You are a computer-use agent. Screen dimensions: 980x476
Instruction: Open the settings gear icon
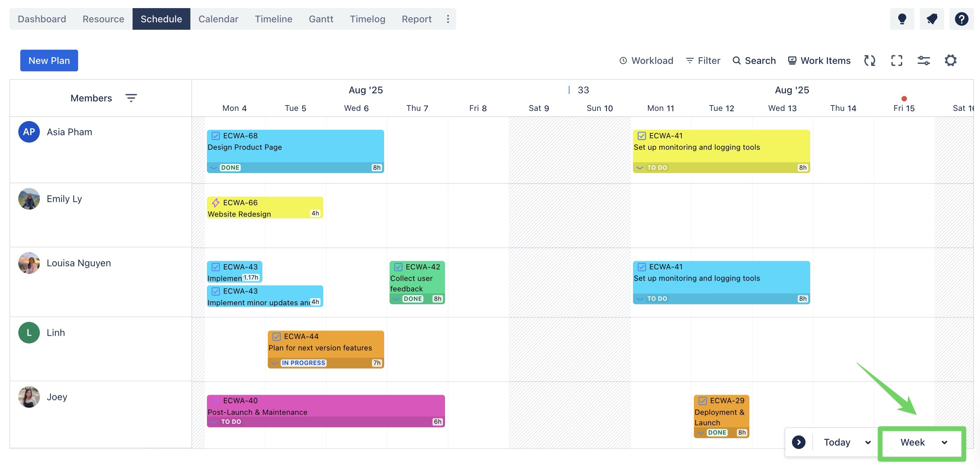[950, 61]
